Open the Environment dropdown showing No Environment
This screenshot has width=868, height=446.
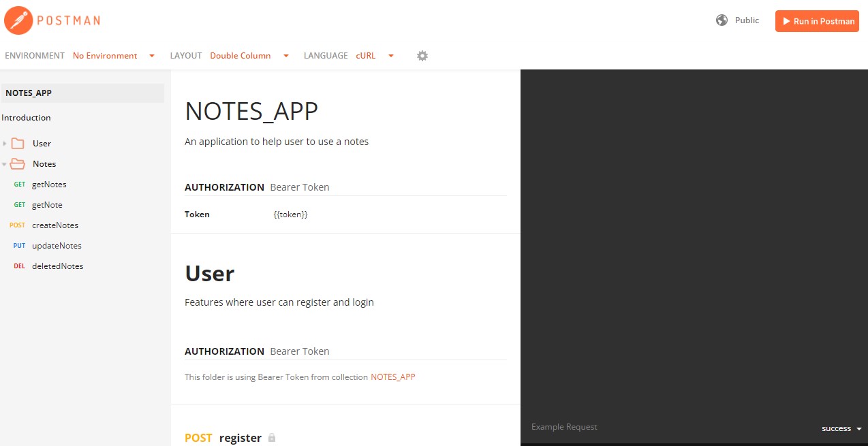tap(114, 56)
